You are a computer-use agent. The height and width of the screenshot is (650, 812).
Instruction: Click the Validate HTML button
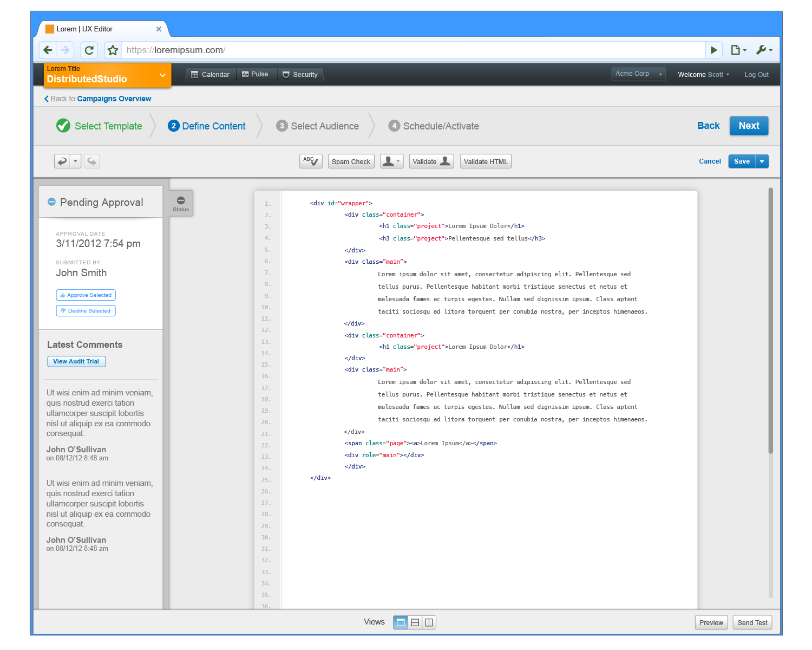[x=486, y=161]
